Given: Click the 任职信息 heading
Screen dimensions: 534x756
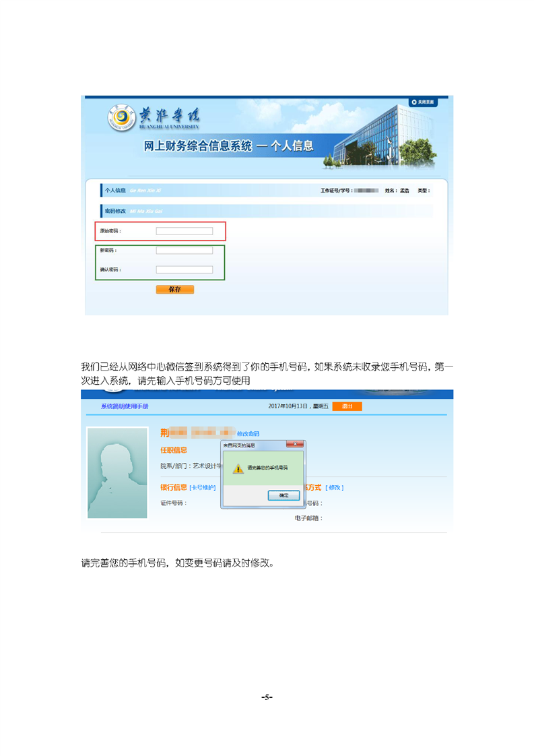Looking at the screenshot, I should [174, 450].
